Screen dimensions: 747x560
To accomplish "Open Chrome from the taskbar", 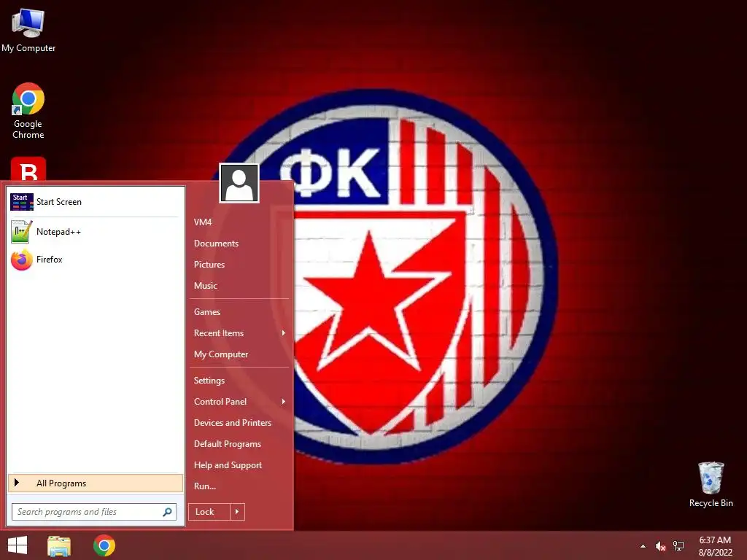I will point(104,545).
